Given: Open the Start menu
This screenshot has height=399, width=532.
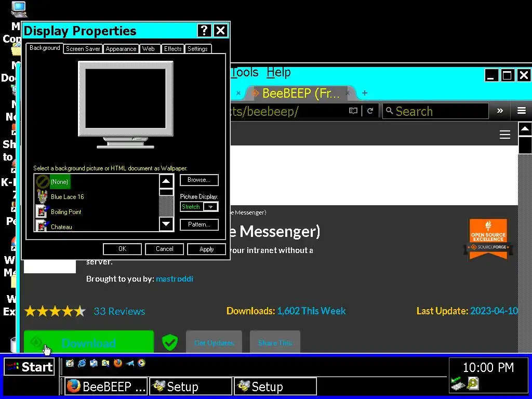Looking at the screenshot, I should (x=30, y=367).
